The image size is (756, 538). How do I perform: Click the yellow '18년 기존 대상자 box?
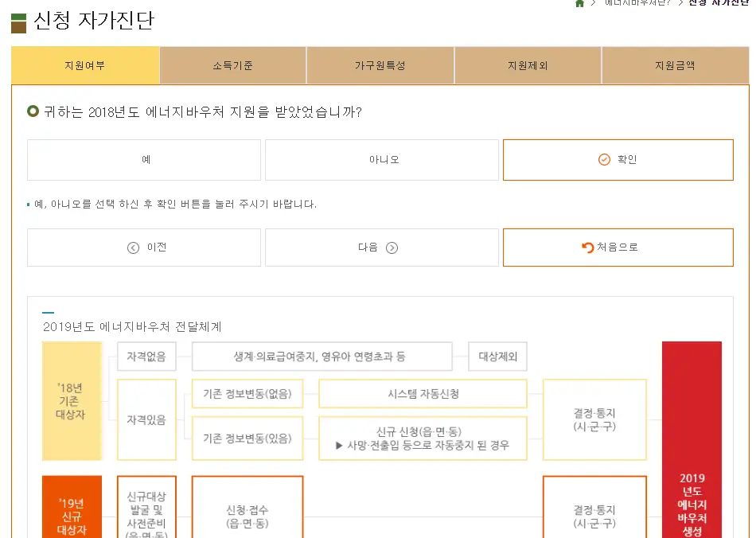tap(72, 401)
